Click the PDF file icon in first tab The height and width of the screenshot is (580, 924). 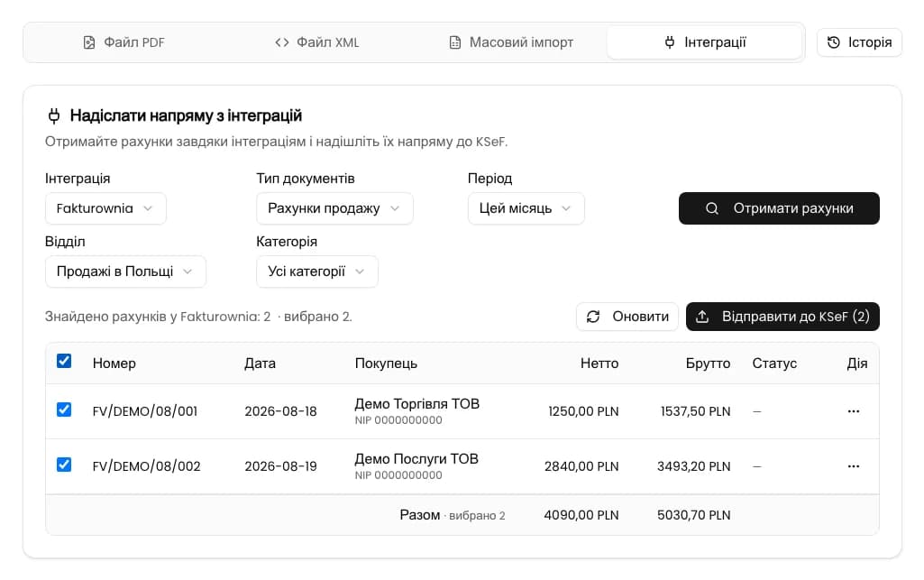coord(89,42)
